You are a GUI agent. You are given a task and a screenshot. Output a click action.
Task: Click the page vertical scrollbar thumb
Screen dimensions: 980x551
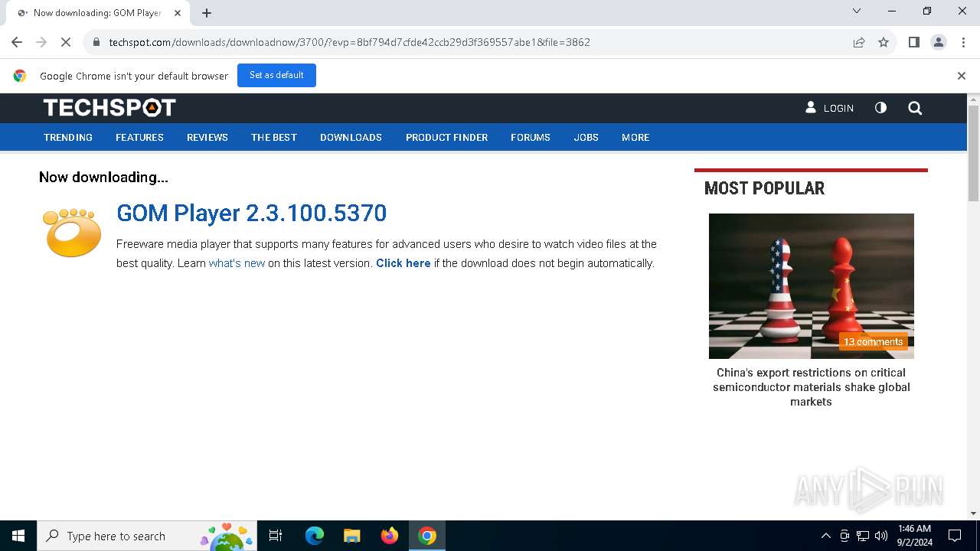point(973,153)
